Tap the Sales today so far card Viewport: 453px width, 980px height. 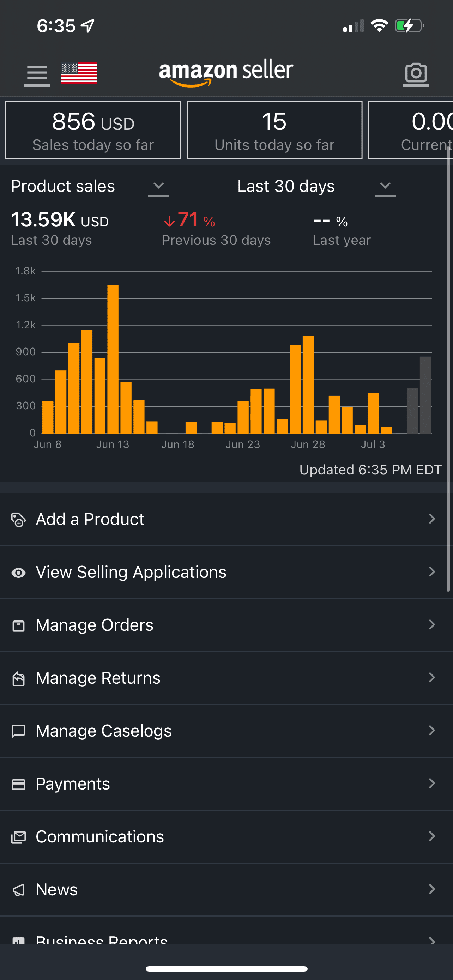pyautogui.click(x=93, y=131)
